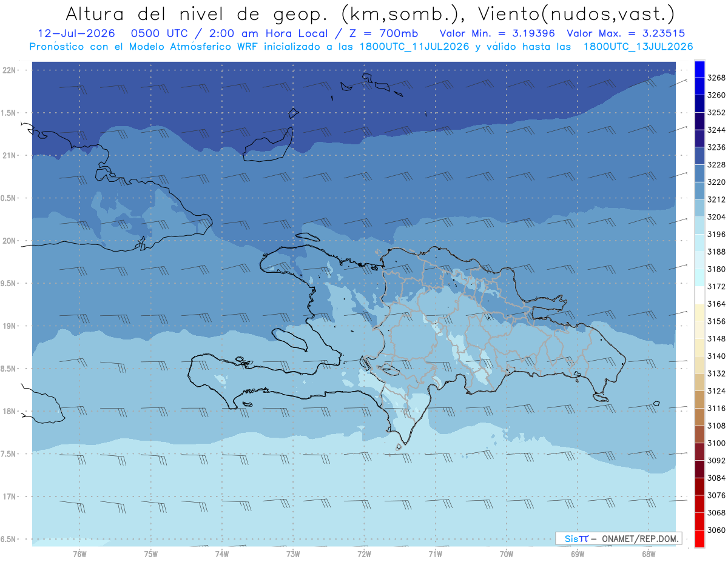Click the 19N latitude label
728x562 pixels.
(x=10, y=326)
